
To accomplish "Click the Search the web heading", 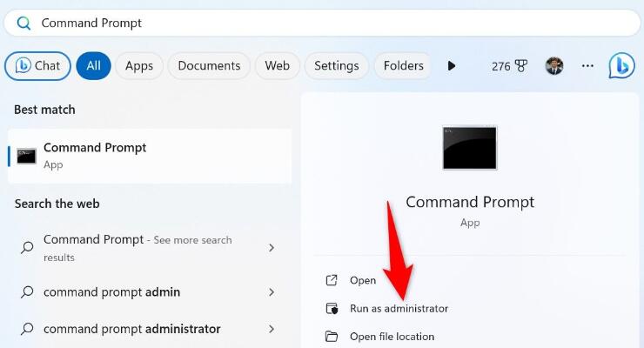I will [57, 204].
